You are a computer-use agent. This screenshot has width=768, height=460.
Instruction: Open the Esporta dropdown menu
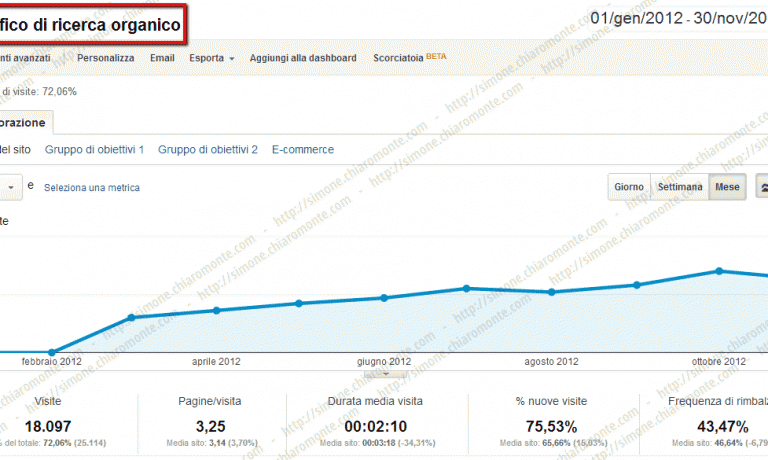(212, 58)
